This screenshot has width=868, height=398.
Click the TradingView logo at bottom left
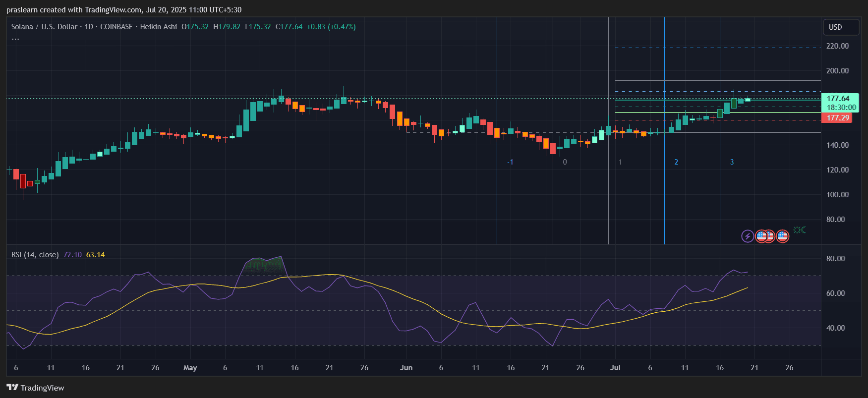[35, 388]
